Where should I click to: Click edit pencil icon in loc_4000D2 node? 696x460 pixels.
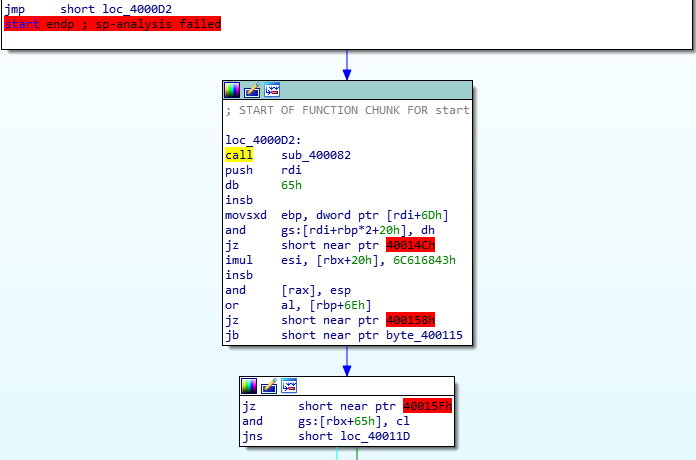[252, 90]
